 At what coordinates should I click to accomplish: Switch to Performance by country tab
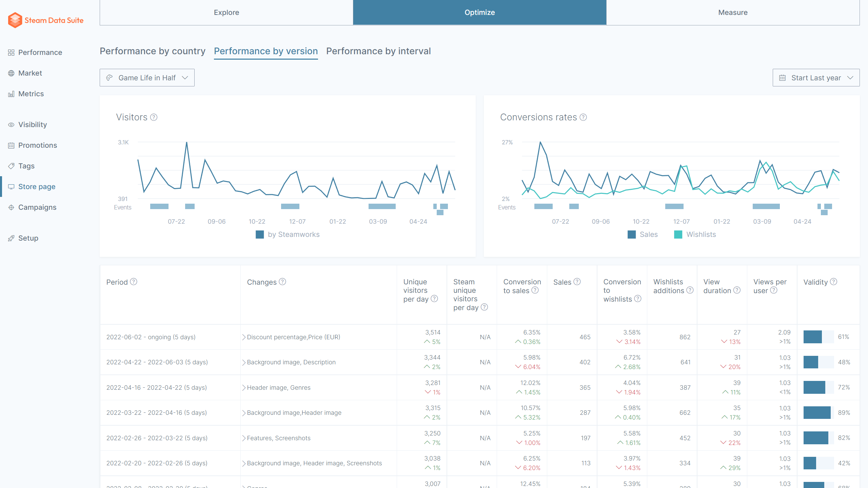tap(153, 50)
